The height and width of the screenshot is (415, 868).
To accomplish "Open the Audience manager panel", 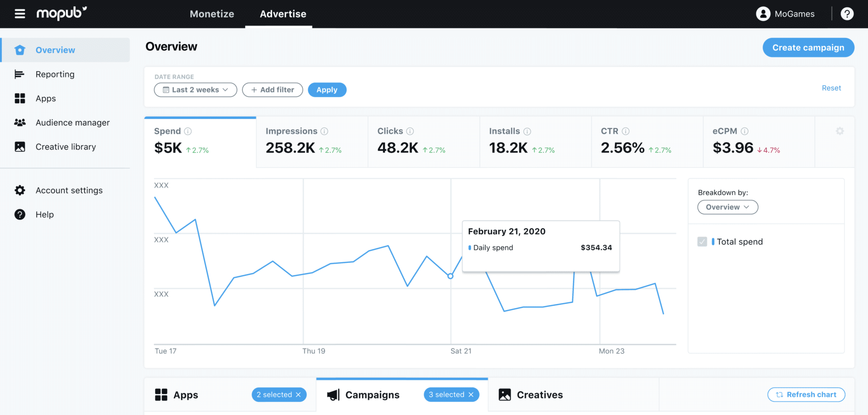I will coord(72,122).
